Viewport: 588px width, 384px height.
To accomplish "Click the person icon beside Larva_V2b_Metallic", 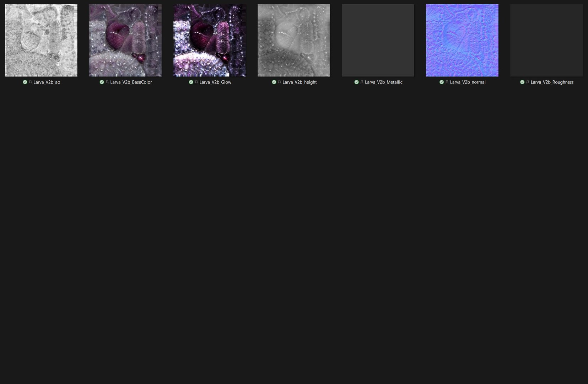I will tap(362, 82).
